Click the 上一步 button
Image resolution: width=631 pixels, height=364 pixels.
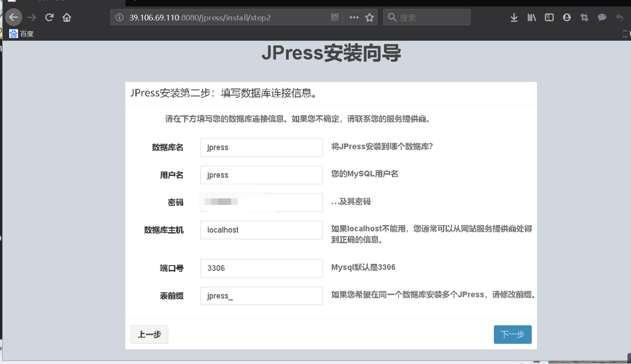pos(149,334)
